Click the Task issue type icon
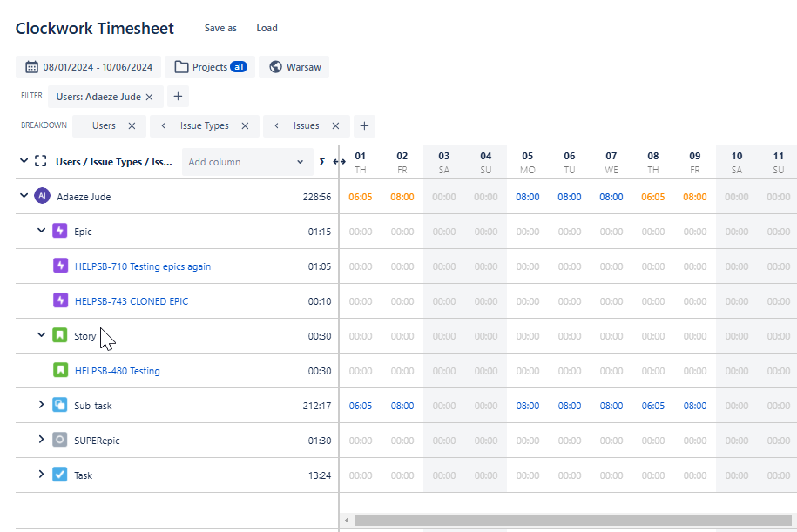This screenshot has height=532, width=797. click(x=60, y=475)
